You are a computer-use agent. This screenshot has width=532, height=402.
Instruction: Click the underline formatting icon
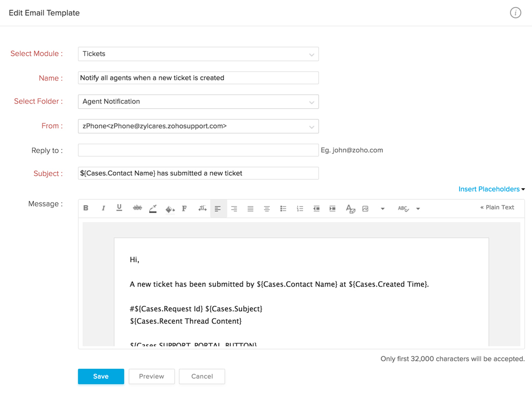(x=119, y=208)
